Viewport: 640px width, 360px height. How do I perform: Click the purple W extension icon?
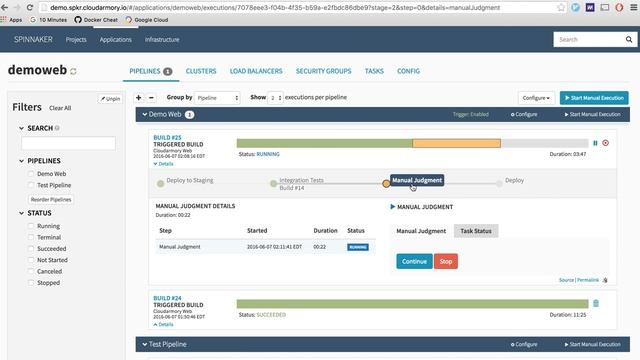[590, 7]
